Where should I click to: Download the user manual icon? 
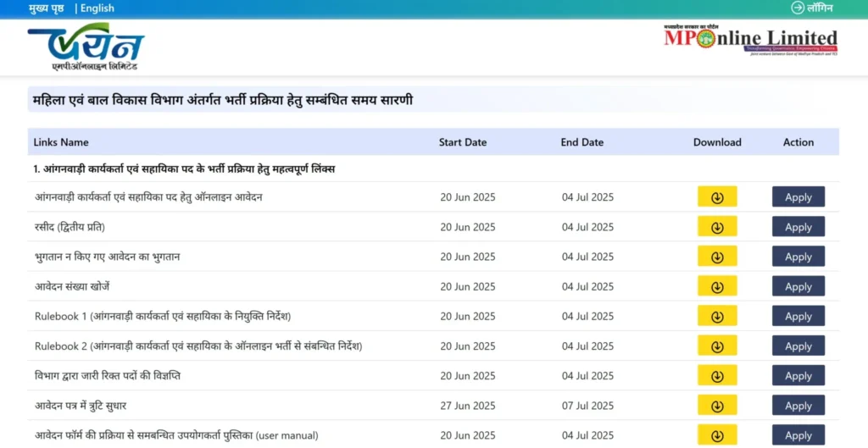coord(717,435)
